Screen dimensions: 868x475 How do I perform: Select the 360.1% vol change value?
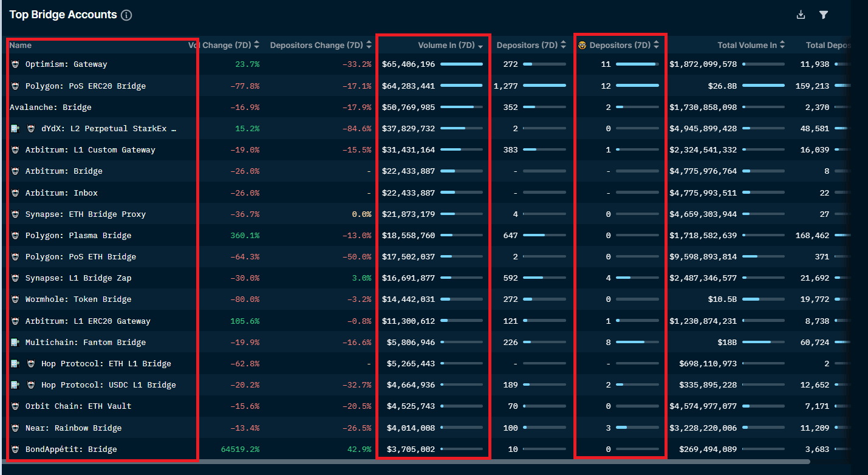click(x=245, y=236)
